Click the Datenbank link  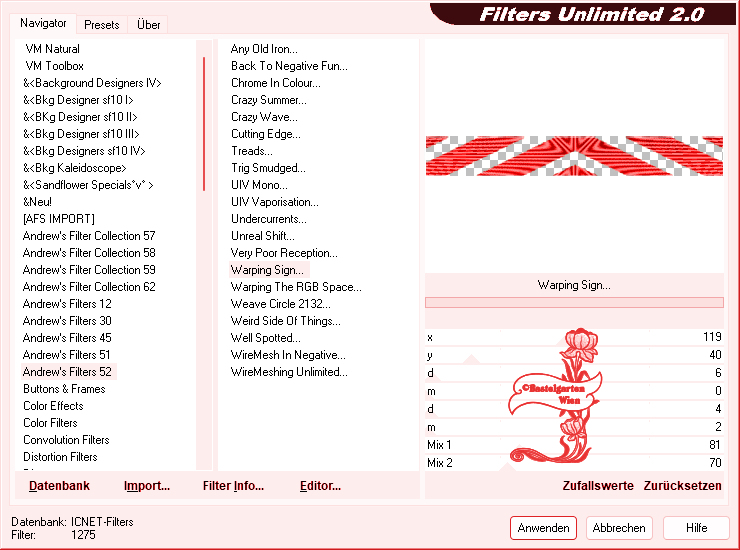pos(59,486)
